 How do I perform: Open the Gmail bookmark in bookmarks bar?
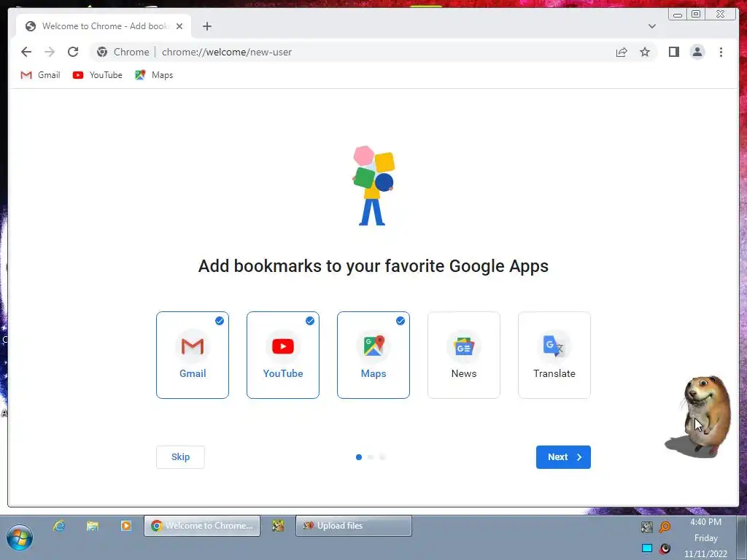pos(41,75)
